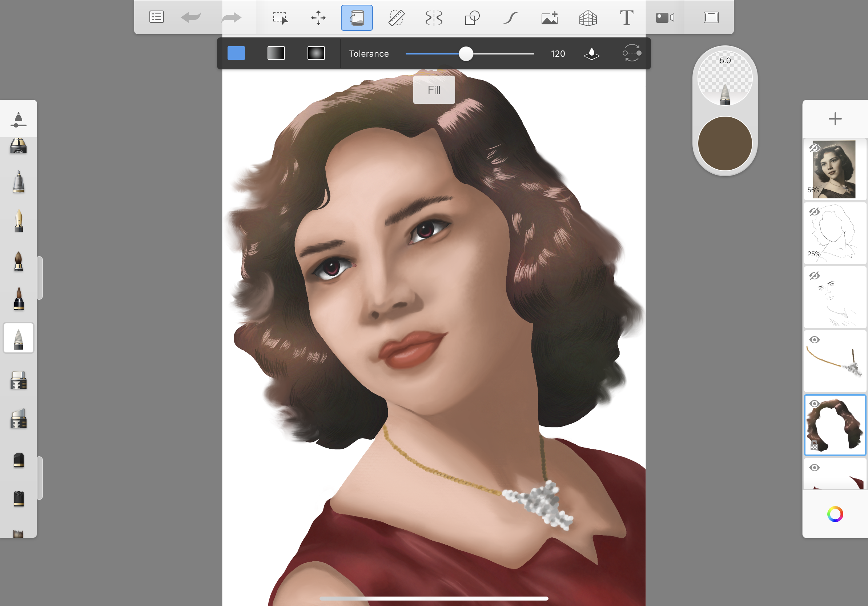868x606 pixels.
Task: Hide the necklace layer
Action: pyautogui.click(x=814, y=339)
